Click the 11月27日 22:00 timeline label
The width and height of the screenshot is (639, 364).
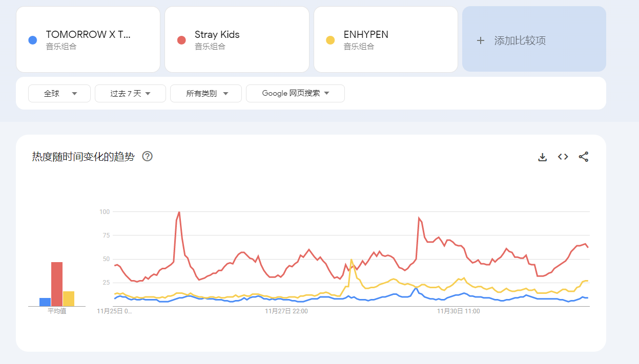coord(286,311)
